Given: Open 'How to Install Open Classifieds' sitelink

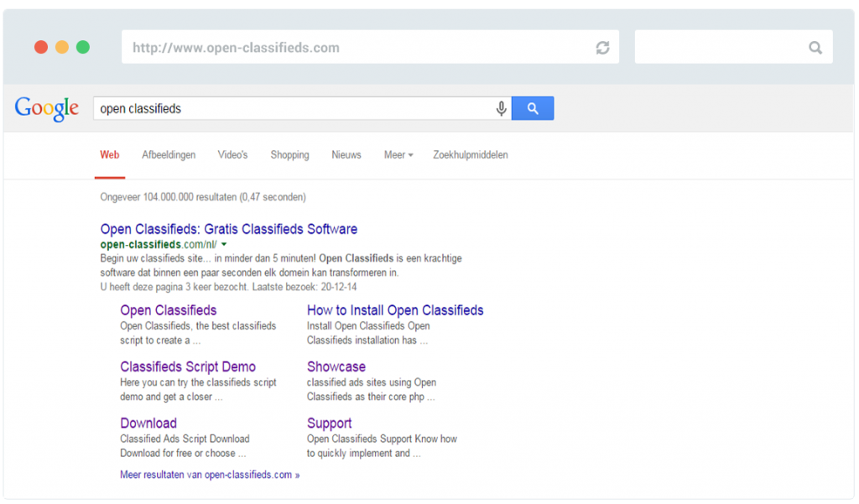Looking at the screenshot, I should tap(395, 310).
